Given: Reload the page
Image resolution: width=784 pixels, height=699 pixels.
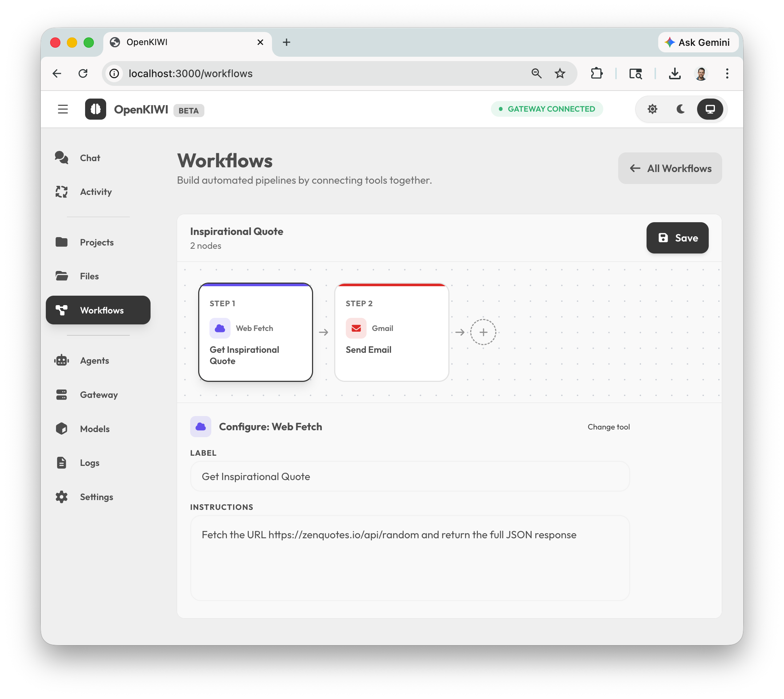Looking at the screenshot, I should [83, 73].
